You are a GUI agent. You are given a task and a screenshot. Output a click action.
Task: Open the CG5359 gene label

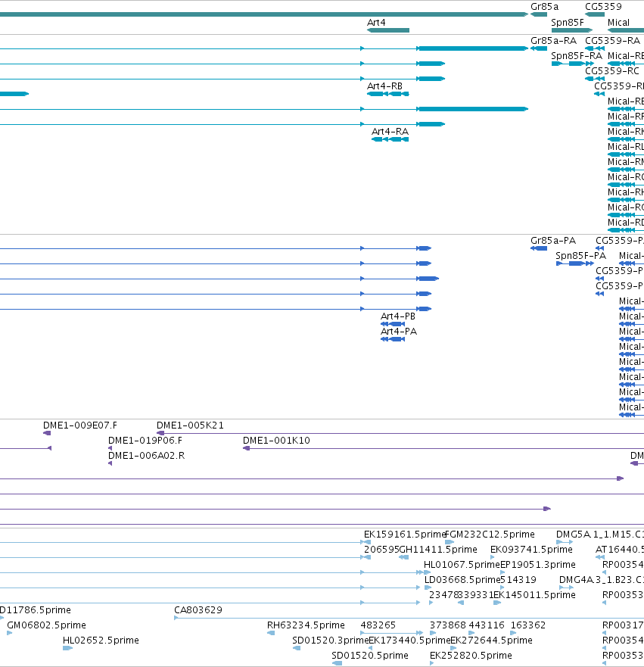point(603,7)
